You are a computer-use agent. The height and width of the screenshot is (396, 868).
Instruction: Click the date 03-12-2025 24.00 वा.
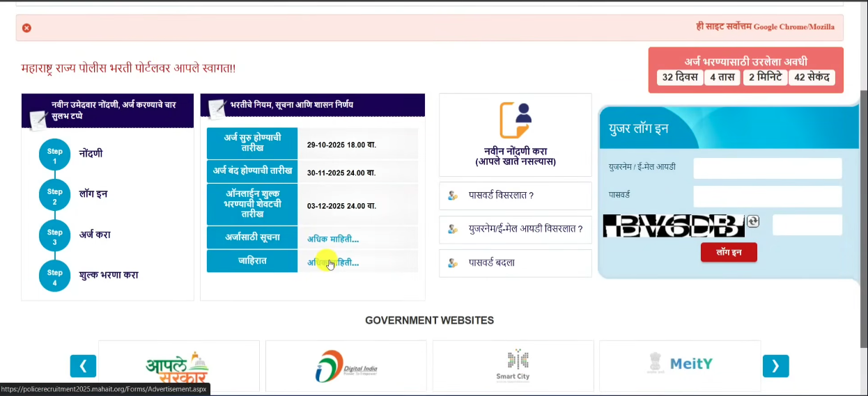pos(341,206)
